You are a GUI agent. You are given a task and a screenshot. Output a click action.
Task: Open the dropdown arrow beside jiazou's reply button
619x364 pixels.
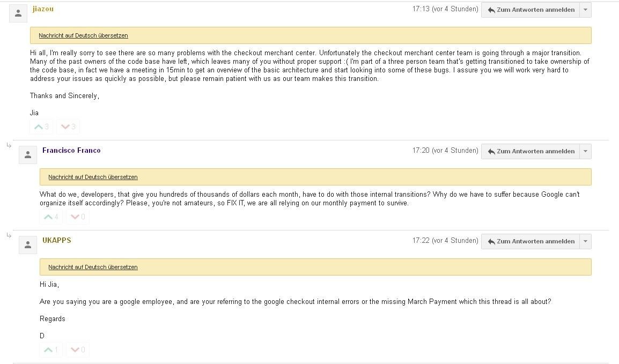585,10
